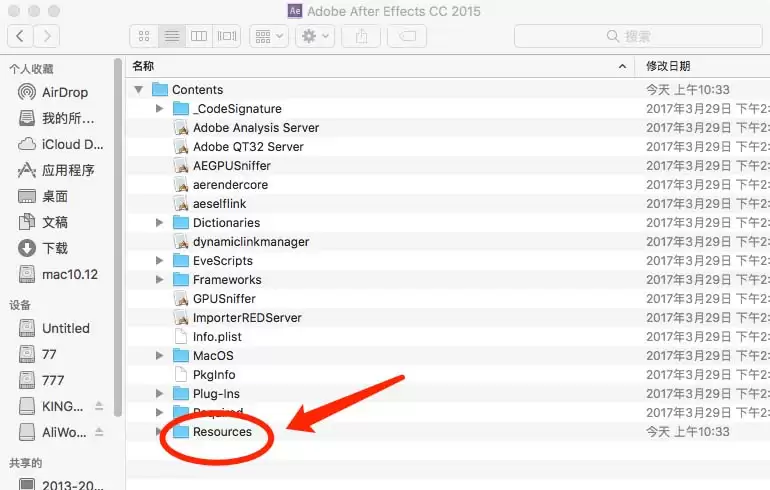Click the 搜索 search field
The height and width of the screenshot is (490, 770).
click(x=638, y=36)
